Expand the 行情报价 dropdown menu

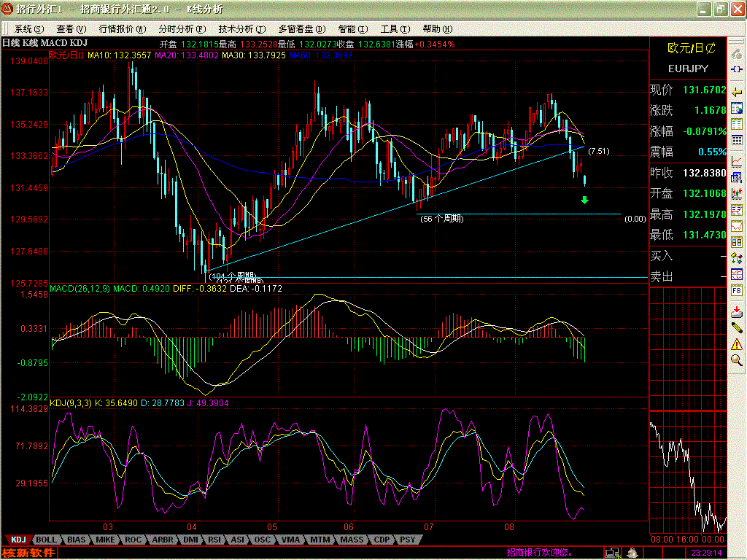pos(117,29)
